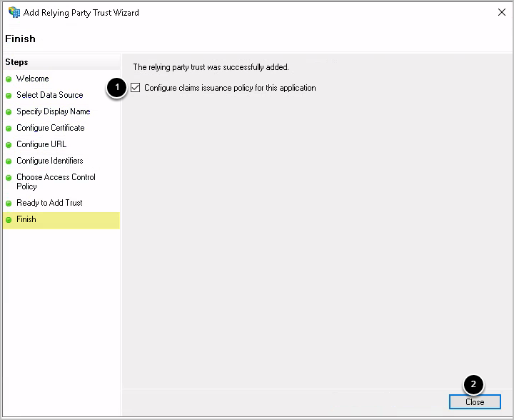Select the Welcome step
The height and width of the screenshot is (420, 514).
point(33,79)
